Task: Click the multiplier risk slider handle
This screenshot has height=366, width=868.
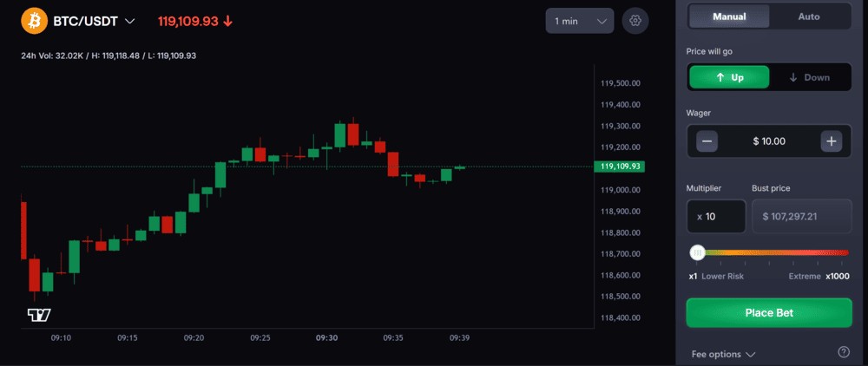Action: pyautogui.click(x=697, y=252)
